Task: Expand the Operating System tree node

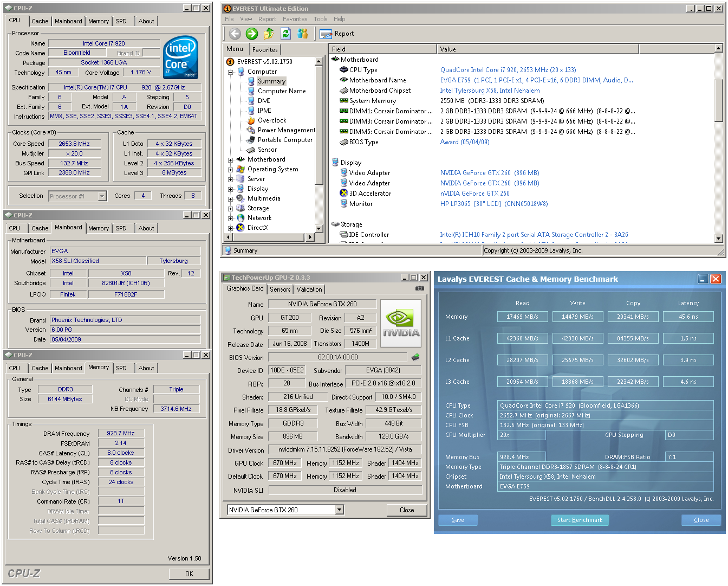Action: click(230, 170)
